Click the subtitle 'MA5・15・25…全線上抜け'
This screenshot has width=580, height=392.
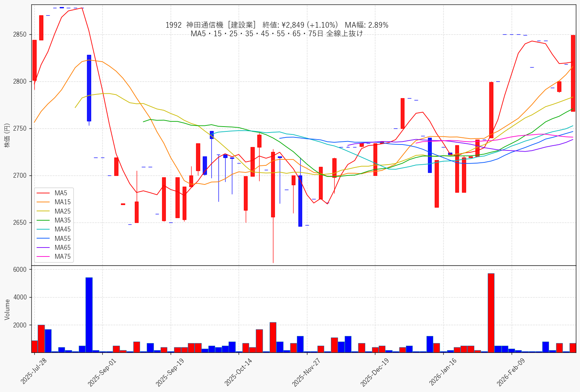click(277, 34)
